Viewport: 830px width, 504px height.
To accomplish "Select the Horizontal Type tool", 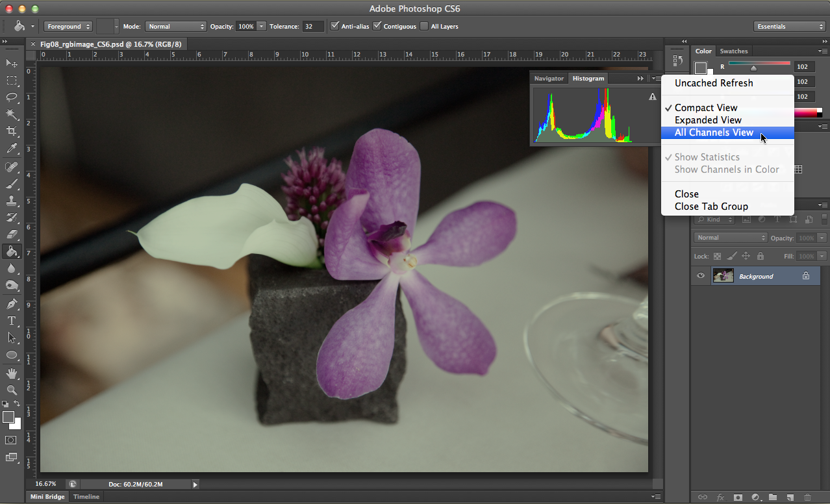I will pyautogui.click(x=12, y=320).
